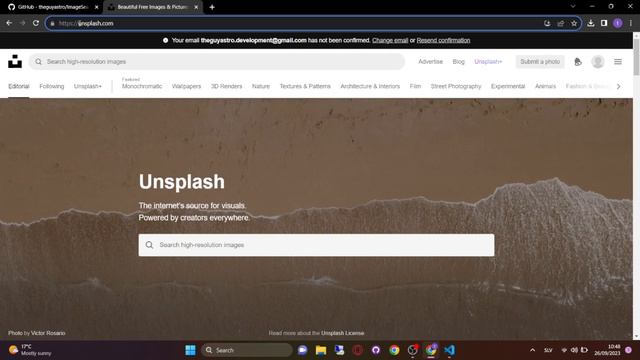
Task: Bookmark this page with the star icon
Action: [x=574, y=23]
